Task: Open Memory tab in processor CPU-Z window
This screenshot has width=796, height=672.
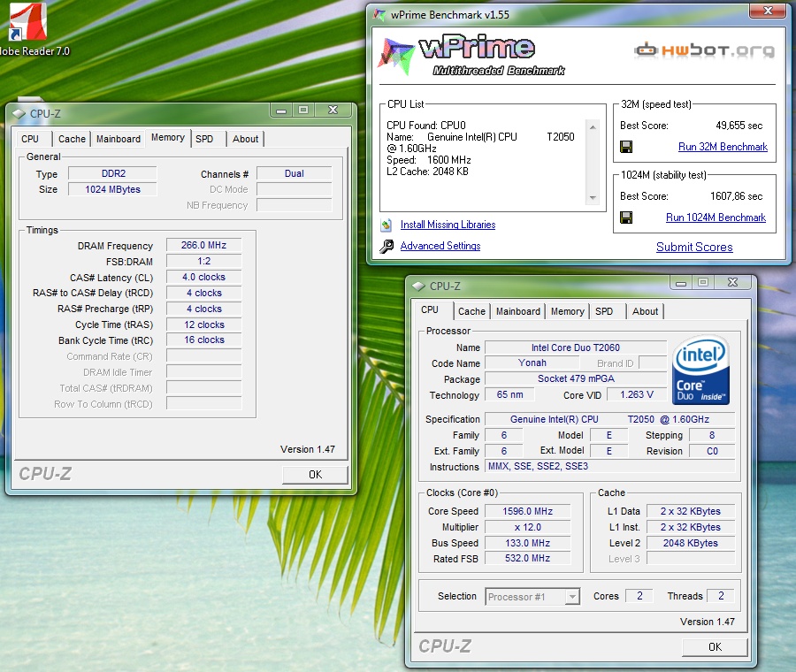Action: coord(567,311)
